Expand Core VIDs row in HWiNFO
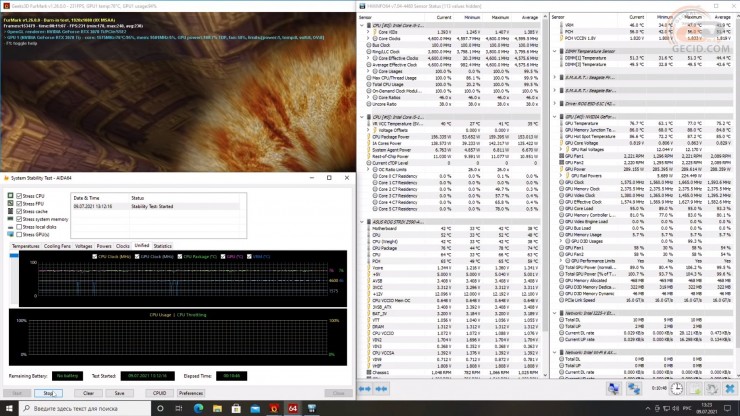Screen dimensions: 740x416 pyautogui.click(x=368, y=32)
